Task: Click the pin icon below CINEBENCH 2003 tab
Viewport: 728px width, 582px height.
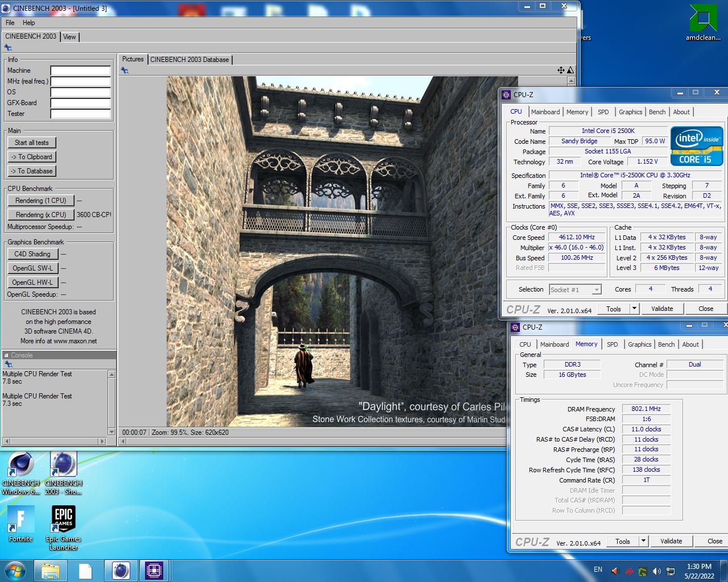Action: (8, 48)
